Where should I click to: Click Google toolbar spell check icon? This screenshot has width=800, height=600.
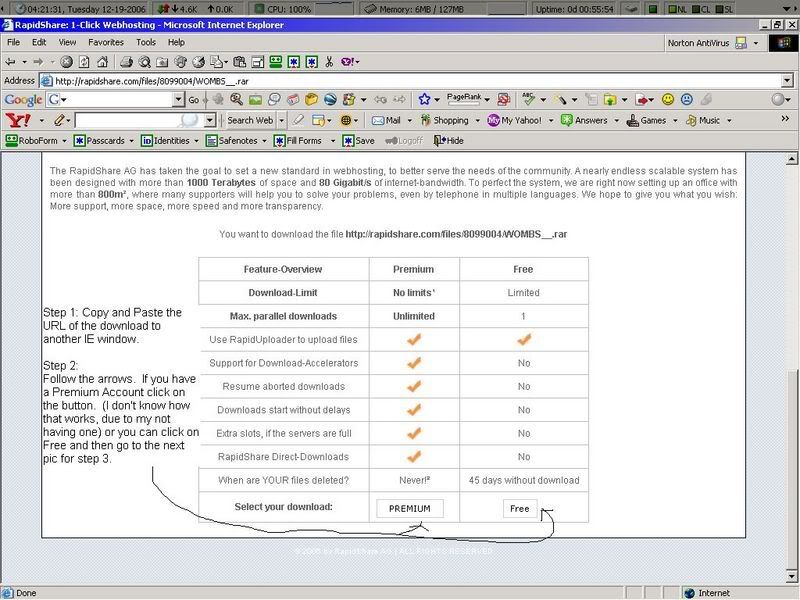point(529,100)
